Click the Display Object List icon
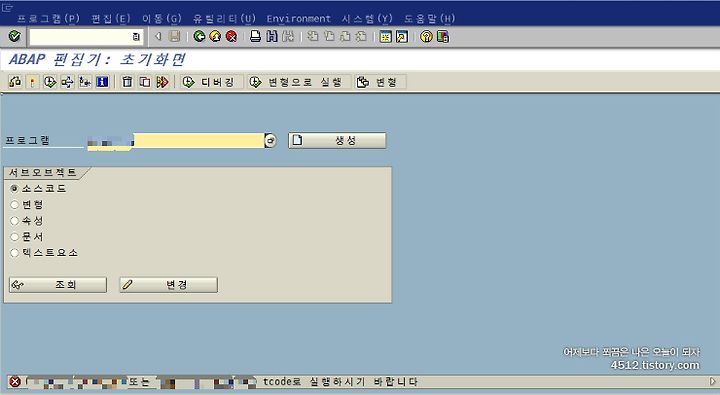The image size is (720, 395). point(84,82)
